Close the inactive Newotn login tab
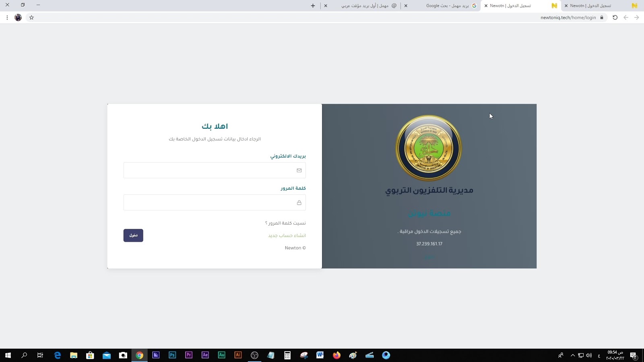 [x=566, y=6]
